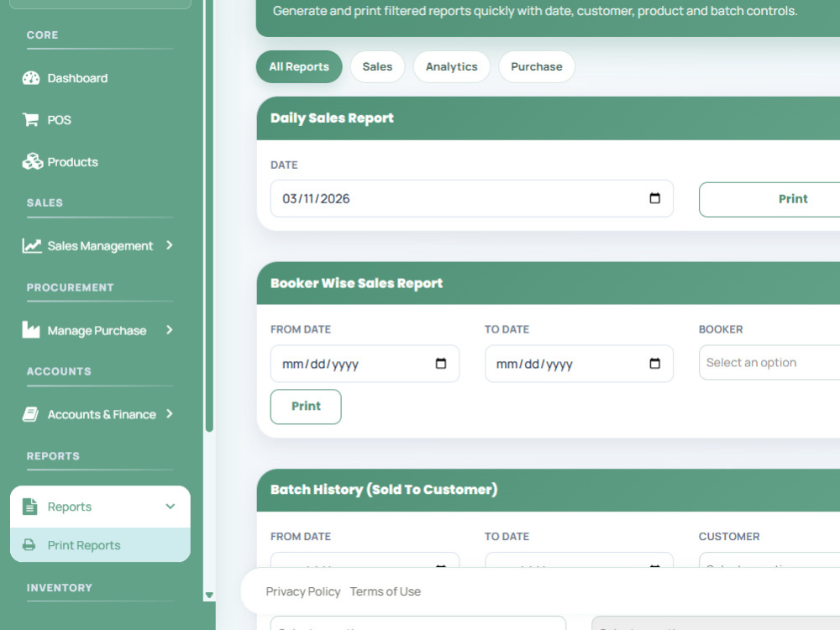Screen dimensions: 840x630
Task: Click the Manage Purchase factory icon
Action: [30, 330]
